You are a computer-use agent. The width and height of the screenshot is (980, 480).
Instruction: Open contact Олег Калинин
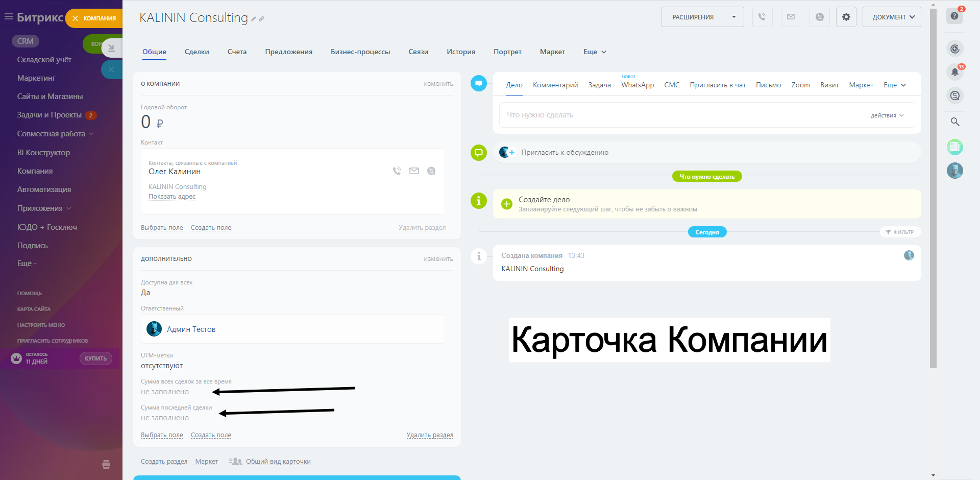[175, 172]
